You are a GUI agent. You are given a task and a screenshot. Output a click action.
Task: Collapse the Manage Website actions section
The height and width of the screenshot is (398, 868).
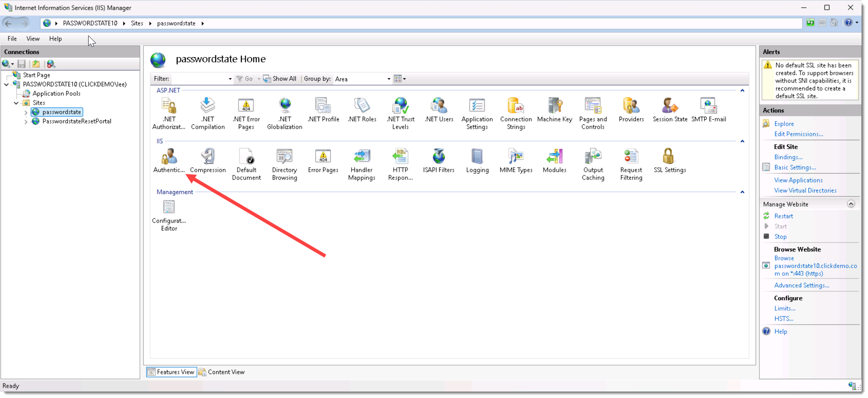pos(851,204)
